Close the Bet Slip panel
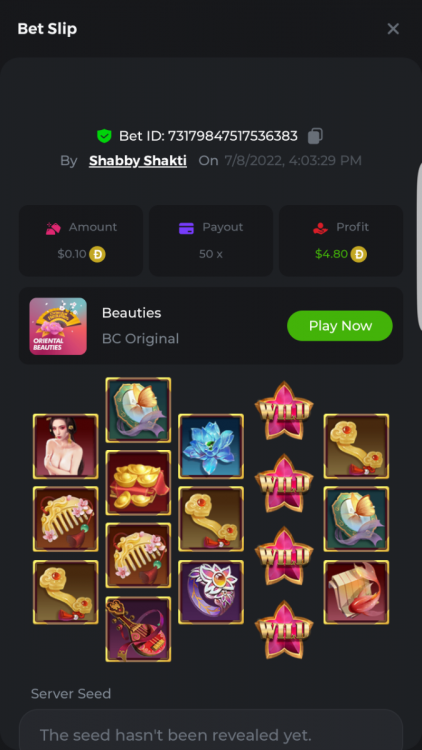Viewport: 422px width, 750px height. coord(393,29)
